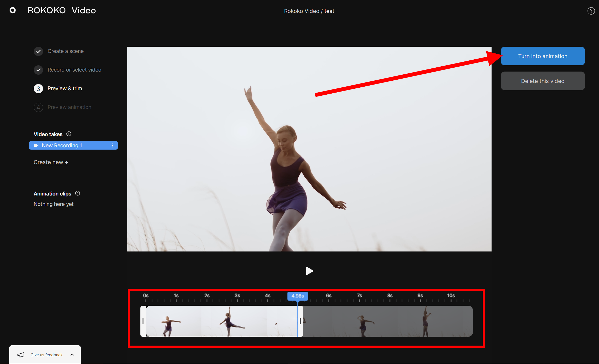Select step 4 Preview animation
Screen dimensions: 599x364
69,107
